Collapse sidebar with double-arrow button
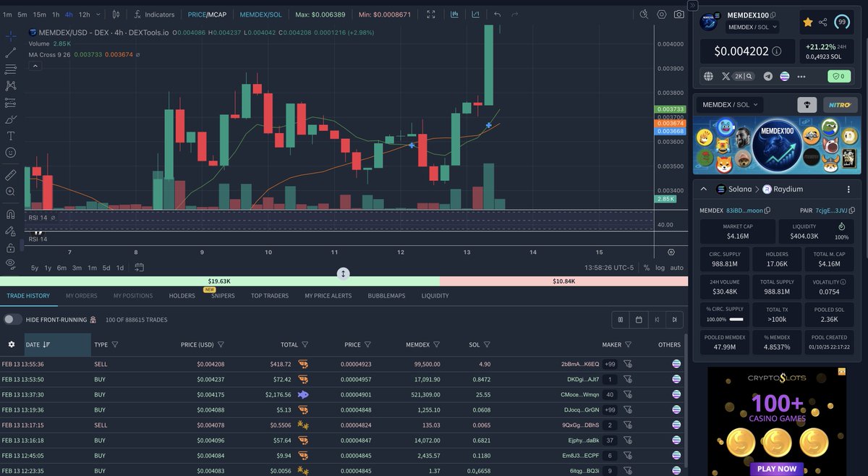The width and height of the screenshot is (868, 476). click(x=692, y=5)
